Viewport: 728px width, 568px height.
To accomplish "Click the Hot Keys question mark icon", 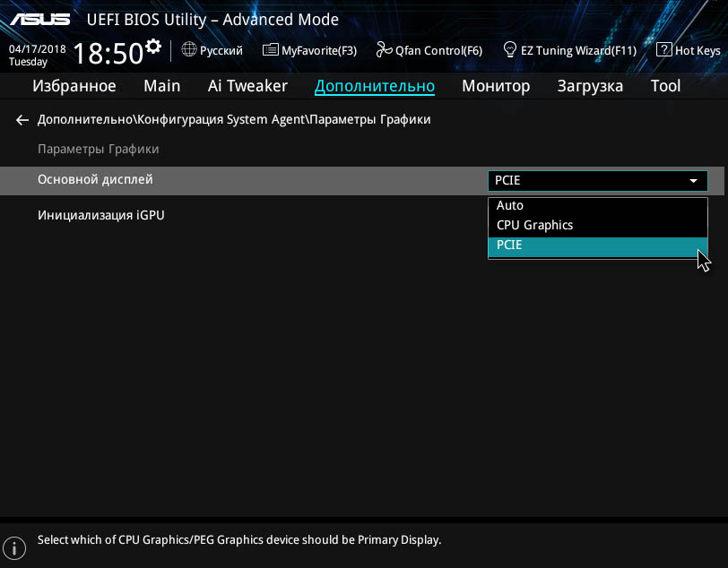I will click(664, 49).
